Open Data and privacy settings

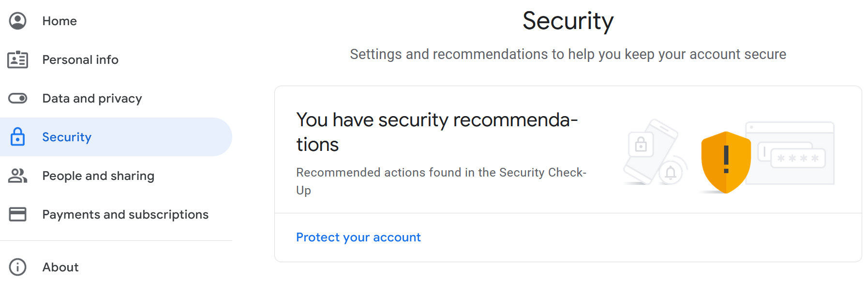pos(92,98)
